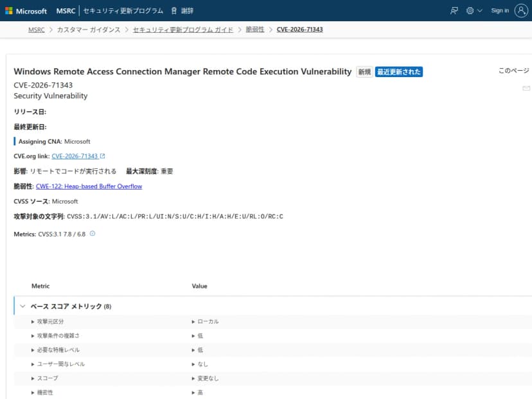Screen dimensions: 532x399
Task: Click the Metric column header
Action: tap(40, 286)
